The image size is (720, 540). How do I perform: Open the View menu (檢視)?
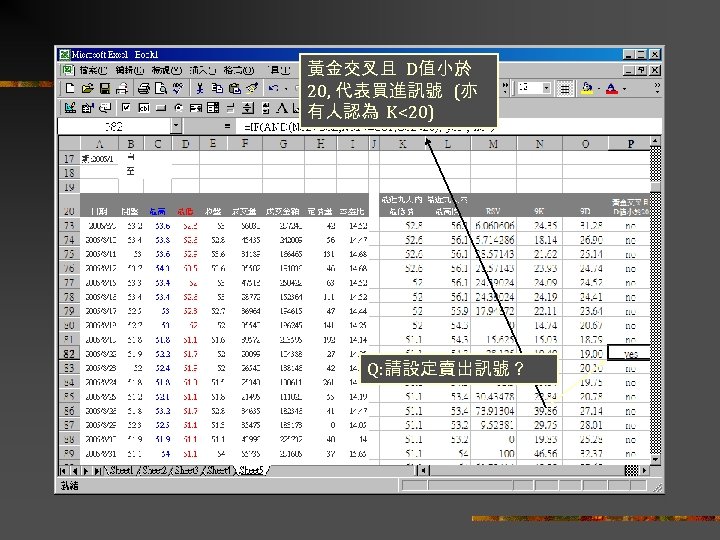pos(166,70)
